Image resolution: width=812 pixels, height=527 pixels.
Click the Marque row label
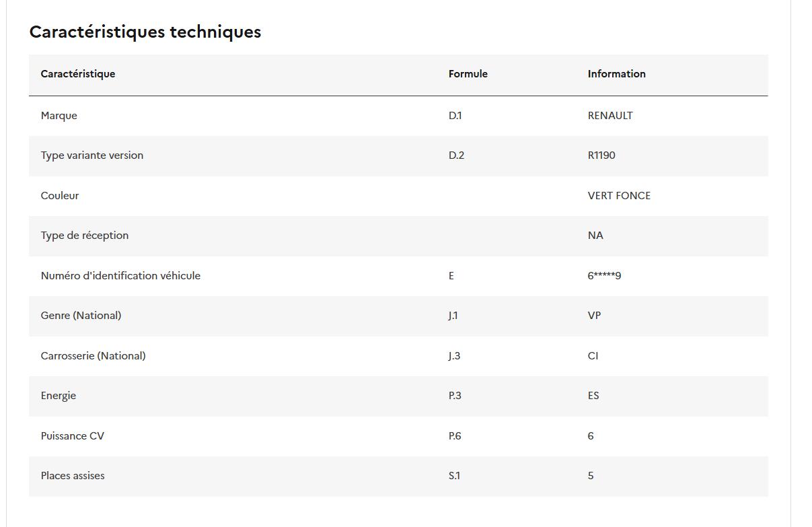(x=59, y=116)
